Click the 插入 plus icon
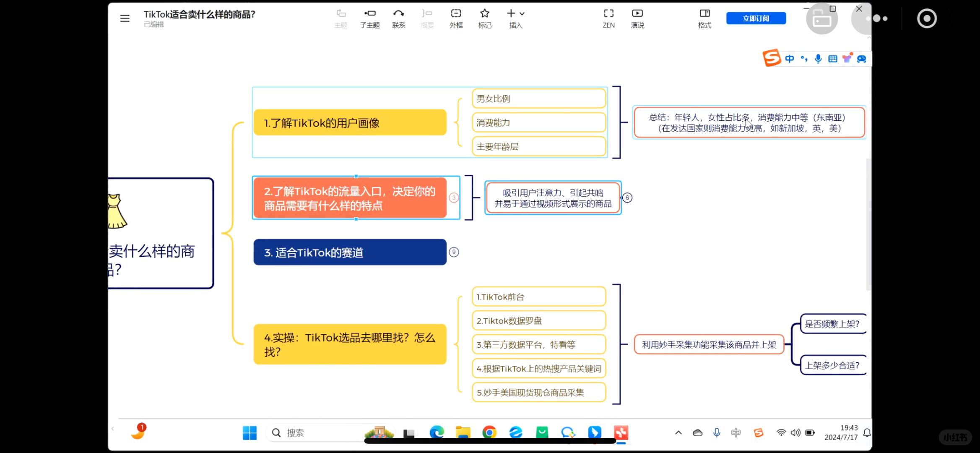The width and height of the screenshot is (980, 453). [511, 13]
